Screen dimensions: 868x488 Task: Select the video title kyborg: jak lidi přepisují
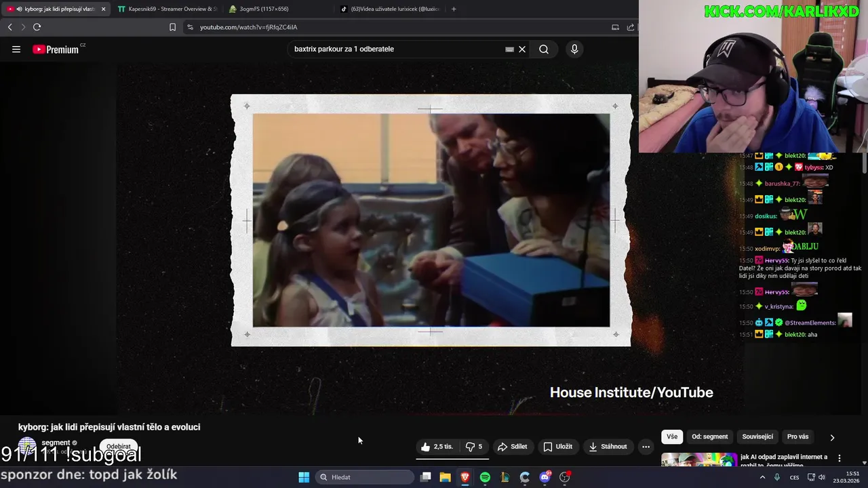click(x=109, y=427)
